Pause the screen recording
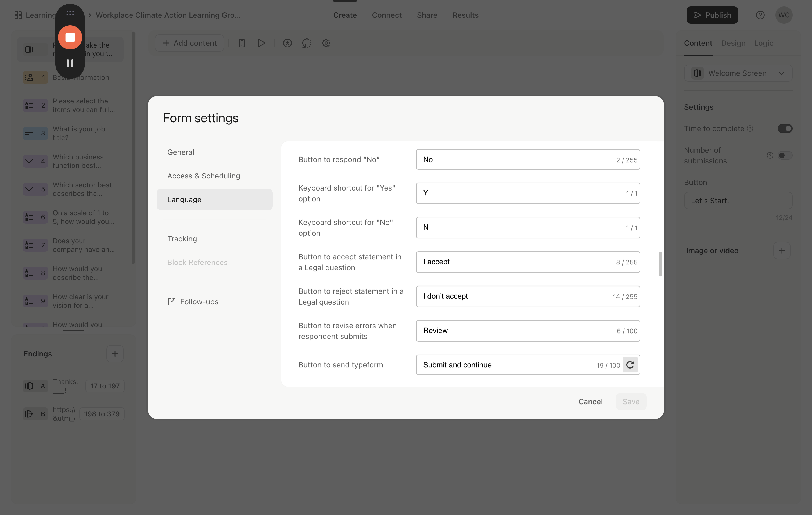This screenshot has height=515, width=812. pyautogui.click(x=70, y=63)
